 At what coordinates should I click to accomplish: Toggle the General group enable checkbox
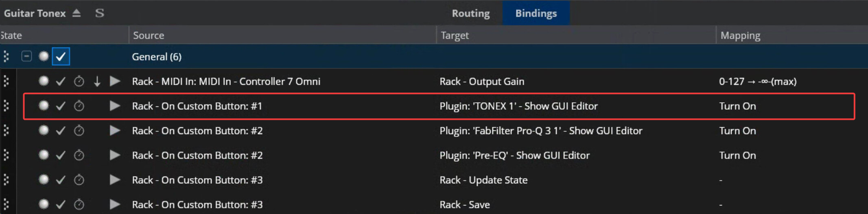[61, 56]
